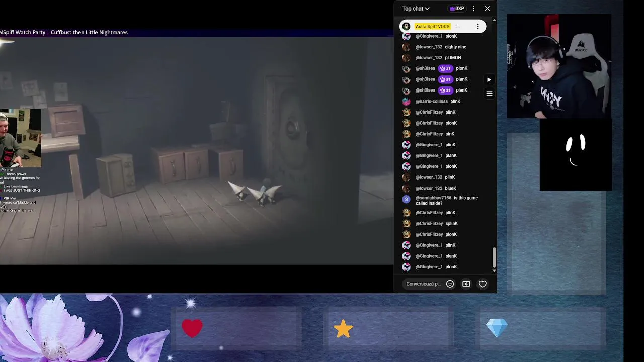Screen dimensions: 644x362
Task: Click the blue diamond overlay icon
Action: point(497,329)
